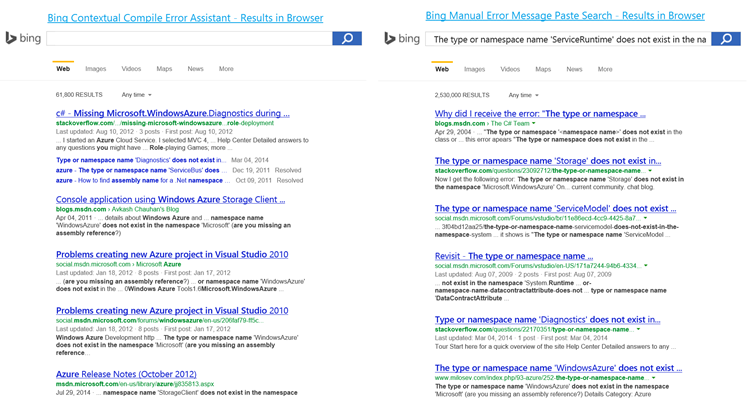Open 'Azure Release Notes (October 2012)' result
750x408 pixels.
click(x=126, y=374)
